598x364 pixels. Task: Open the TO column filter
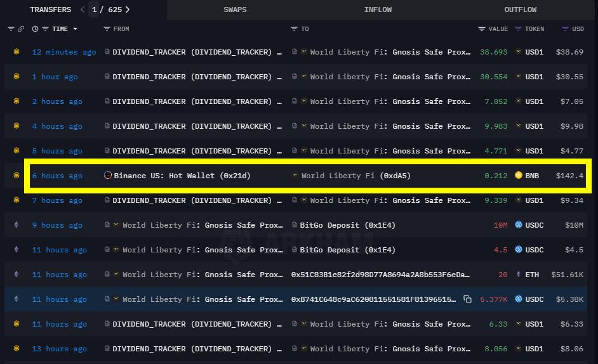click(294, 29)
